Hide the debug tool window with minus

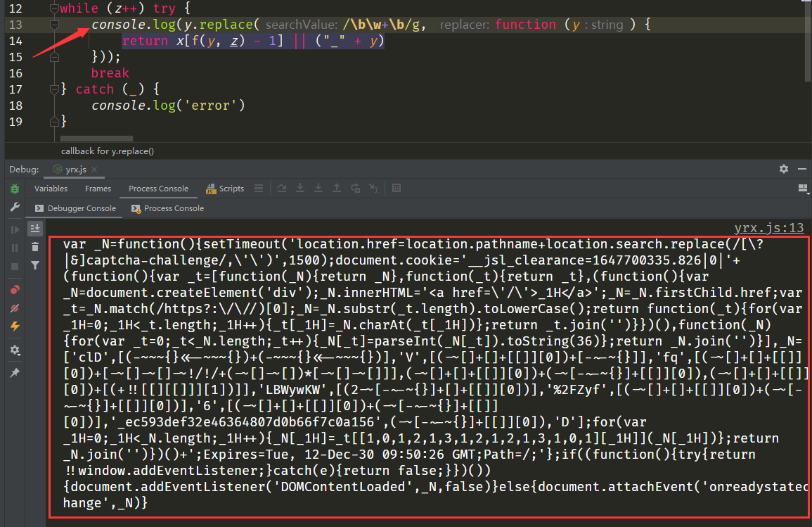click(x=801, y=170)
